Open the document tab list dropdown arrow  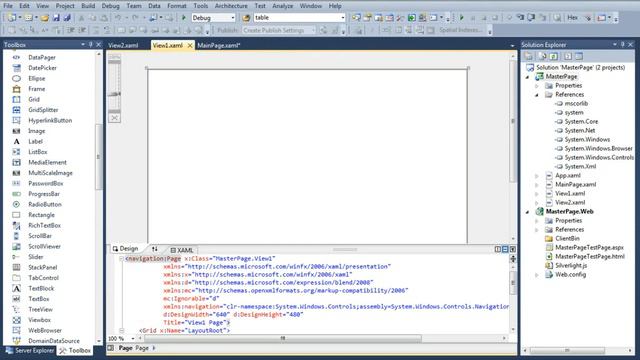pyautogui.click(x=512, y=46)
